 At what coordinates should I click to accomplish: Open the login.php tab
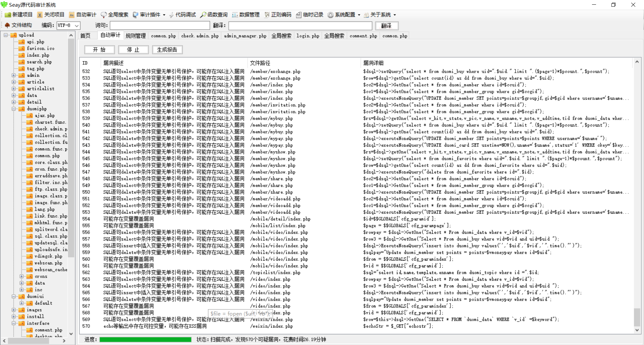(308, 36)
